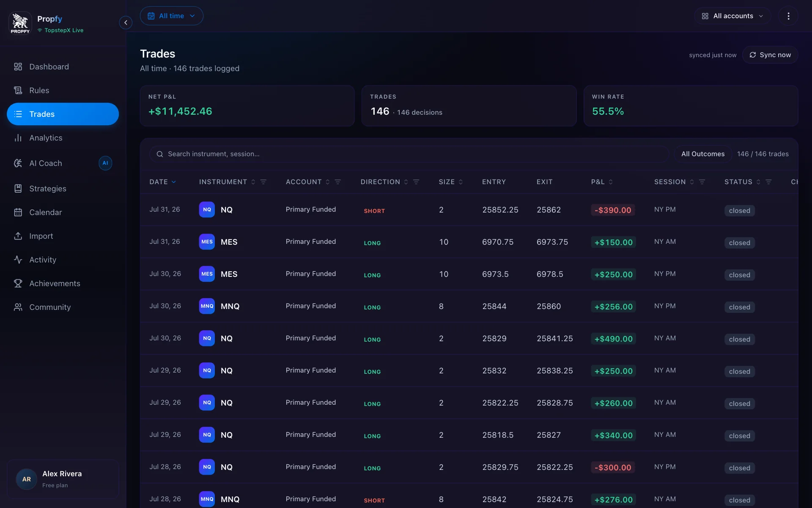Open the All Outcomes filter dropdown
Viewport: 812px width, 508px height.
(x=702, y=154)
